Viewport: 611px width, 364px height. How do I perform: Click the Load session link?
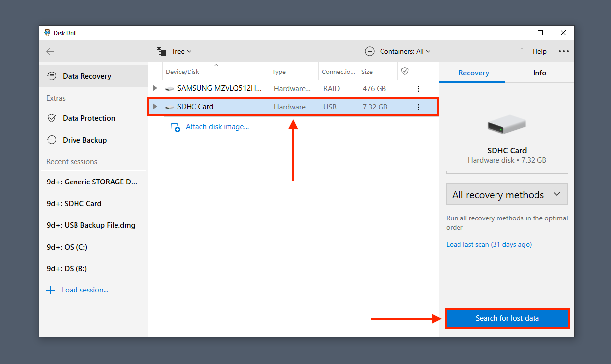pyautogui.click(x=85, y=290)
